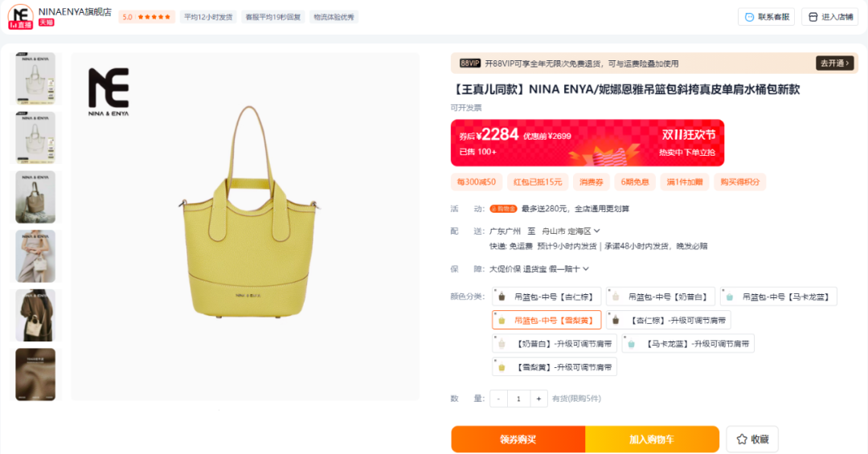868x454 pixels.
Task: Expand the delivery location 舟山市 定海区 dropdown
Action: [x=571, y=231]
